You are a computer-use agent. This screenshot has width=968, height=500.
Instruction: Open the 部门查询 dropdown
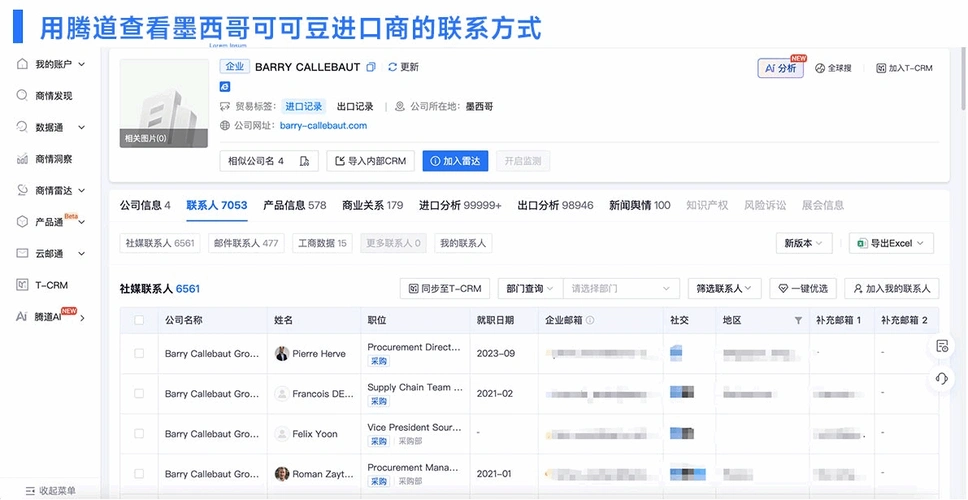click(530, 288)
